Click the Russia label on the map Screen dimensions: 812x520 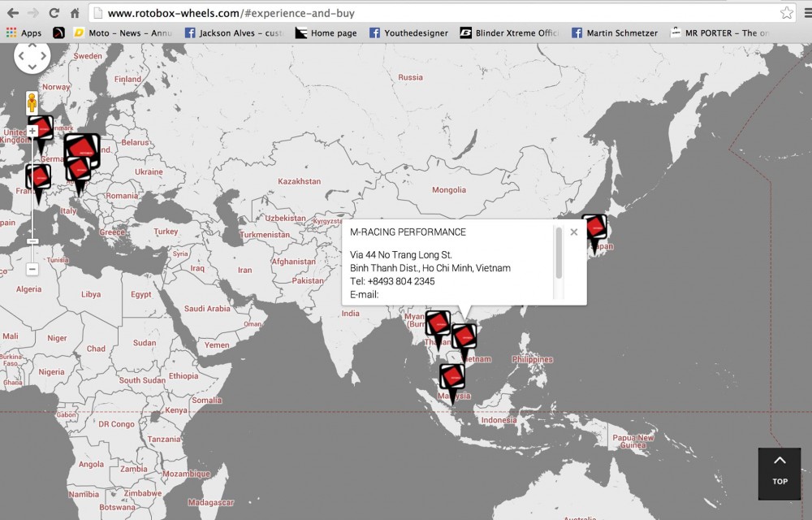click(x=410, y=77)
